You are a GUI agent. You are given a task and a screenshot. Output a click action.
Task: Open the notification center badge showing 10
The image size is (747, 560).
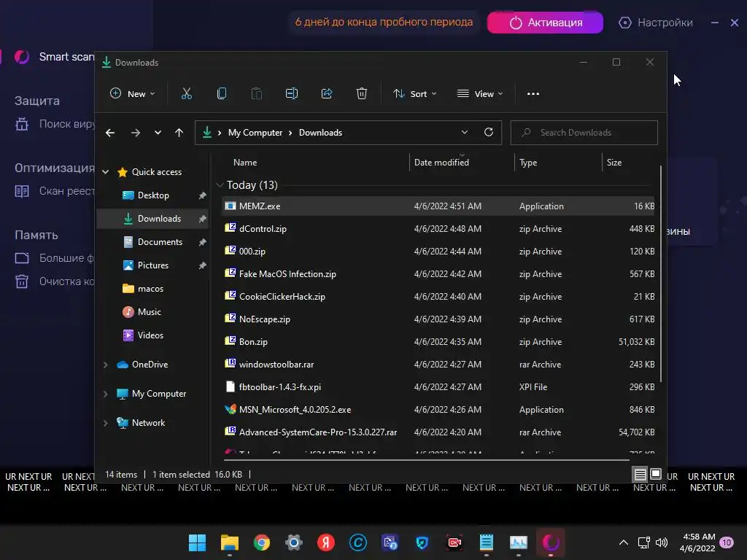tap(727, 542)
